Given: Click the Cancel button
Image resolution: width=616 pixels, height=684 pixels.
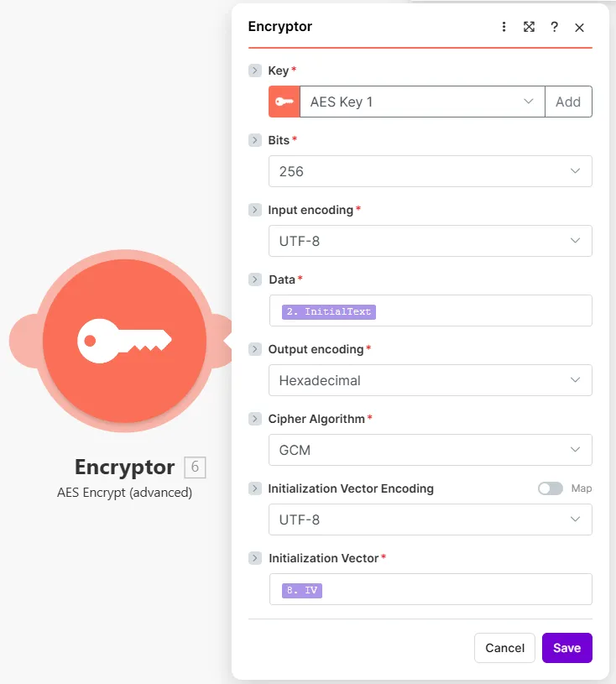Looking at the screenshot, I should tap(504, 648).
